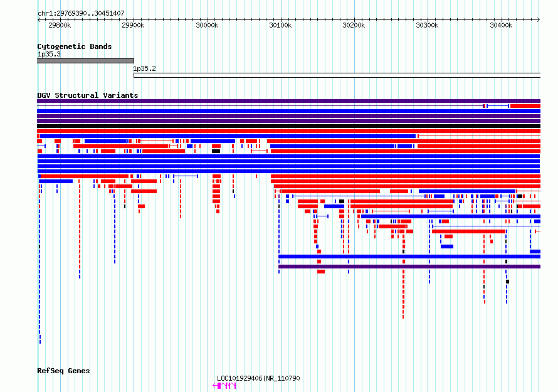558x392 pixels.
Task: Click the right arrowhead of the ruler
Action: coord(539,19)
